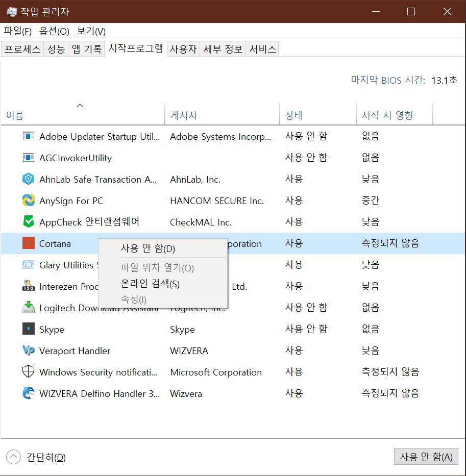Click the 간단히(D) link text
This screenshot has height=476, width=466.
46,457
